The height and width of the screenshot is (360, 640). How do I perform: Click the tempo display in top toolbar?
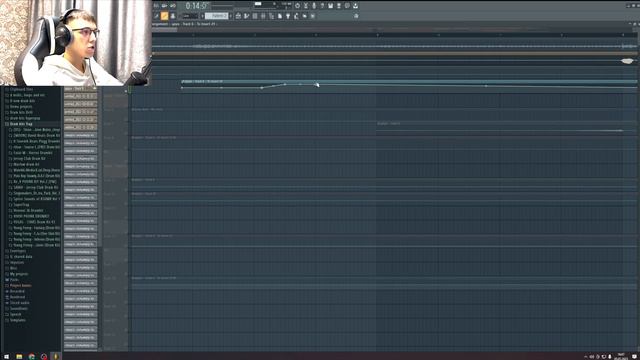coord(287,5)
